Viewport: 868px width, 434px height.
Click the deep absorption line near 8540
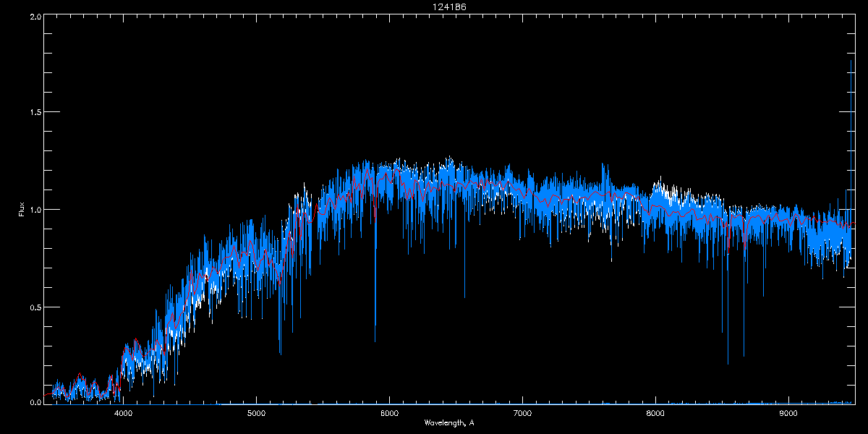coord(728,362)
